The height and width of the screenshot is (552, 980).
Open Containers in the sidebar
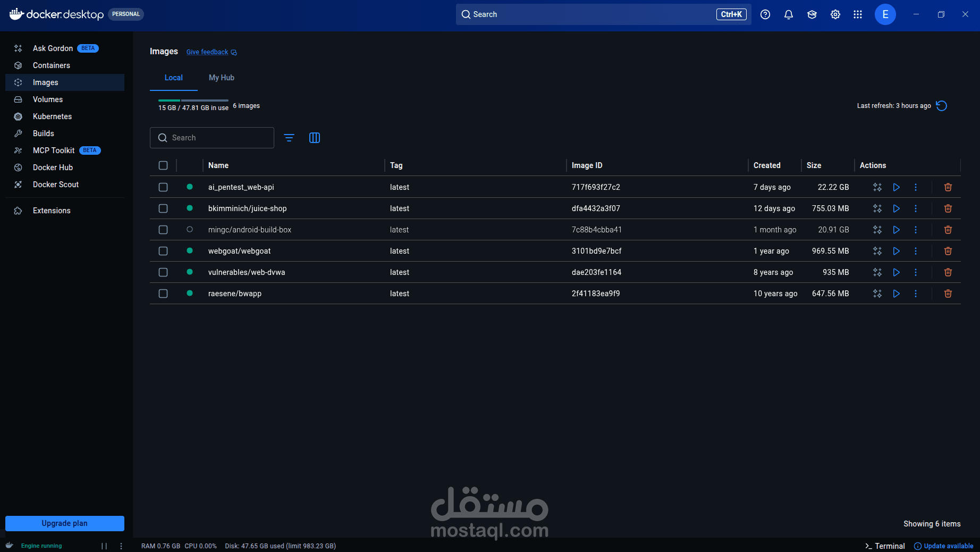pyautogui.click(x=65, y=65)
